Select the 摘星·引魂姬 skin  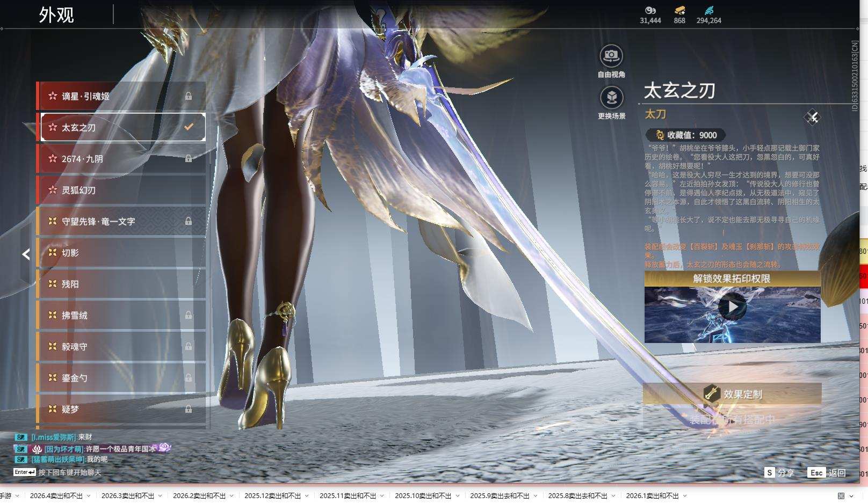click(x=121, y=96)
